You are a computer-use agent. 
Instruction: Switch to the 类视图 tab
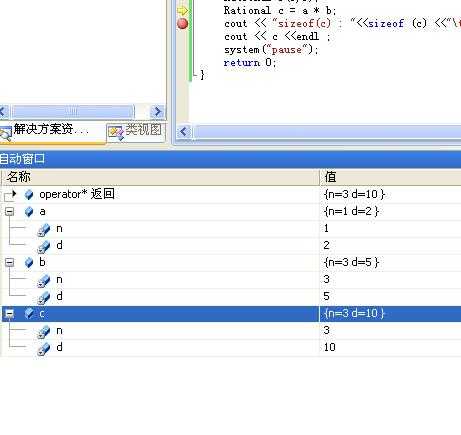tap(136, 132)
